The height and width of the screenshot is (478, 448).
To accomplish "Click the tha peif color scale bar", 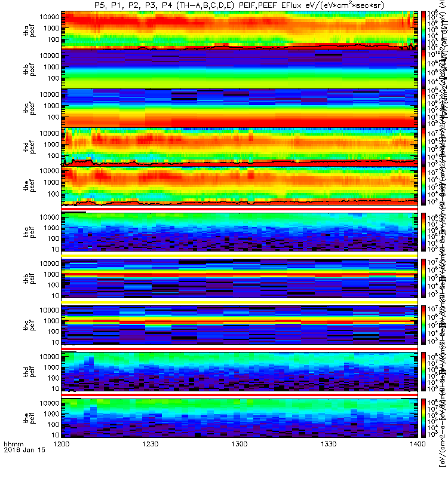I will click(424, 232).
